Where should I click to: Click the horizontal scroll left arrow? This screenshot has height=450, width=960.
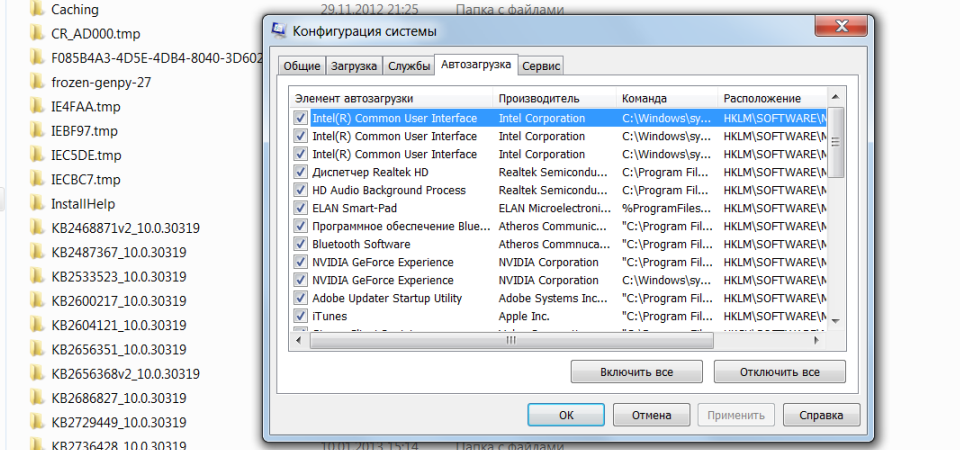click(x=299, y=340)
